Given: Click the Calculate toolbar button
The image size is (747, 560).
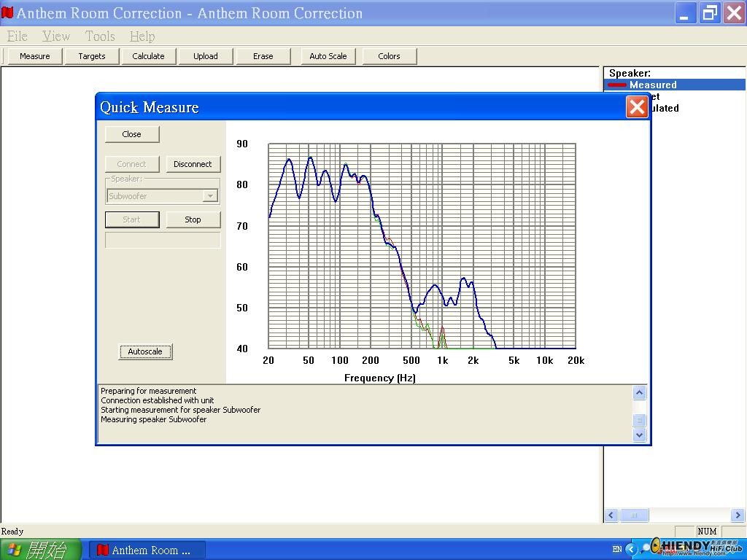Looking at the screenshot, I should tap(148, 56).
